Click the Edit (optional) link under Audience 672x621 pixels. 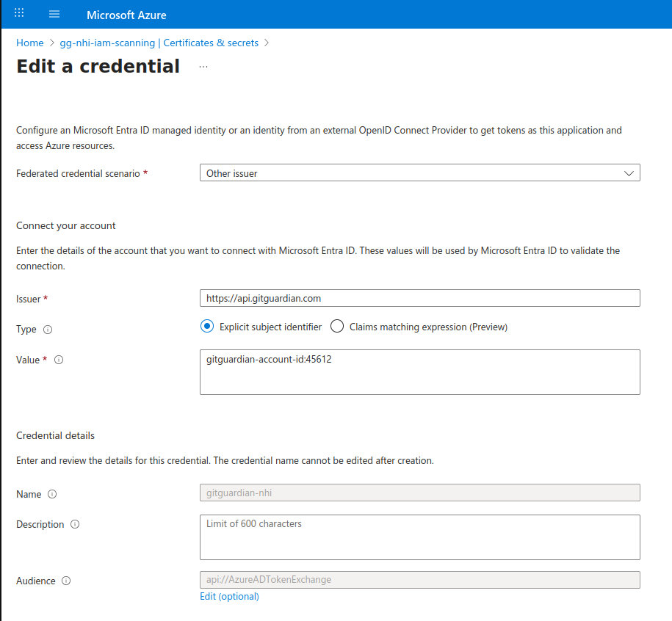point(229,596)
